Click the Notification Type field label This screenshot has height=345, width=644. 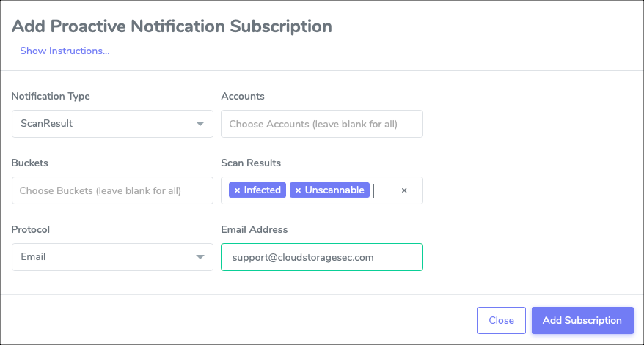[51, 97]
